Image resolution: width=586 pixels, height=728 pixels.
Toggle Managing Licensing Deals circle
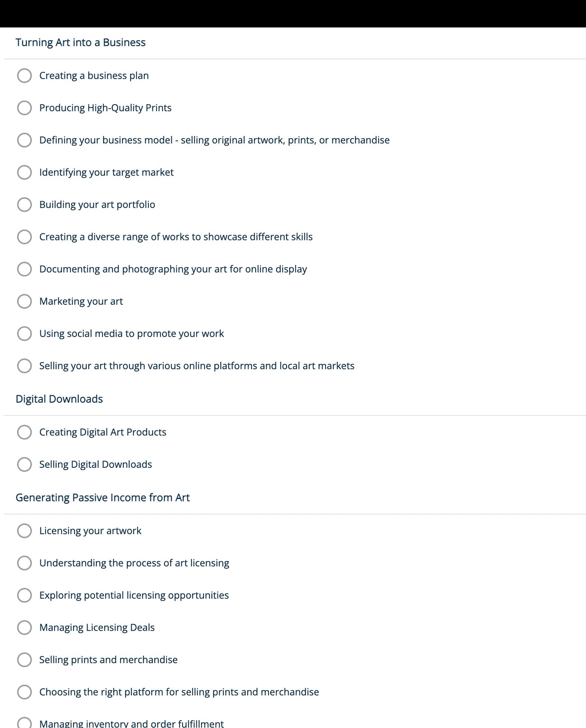pyautogui.click(x=24, y=627)
